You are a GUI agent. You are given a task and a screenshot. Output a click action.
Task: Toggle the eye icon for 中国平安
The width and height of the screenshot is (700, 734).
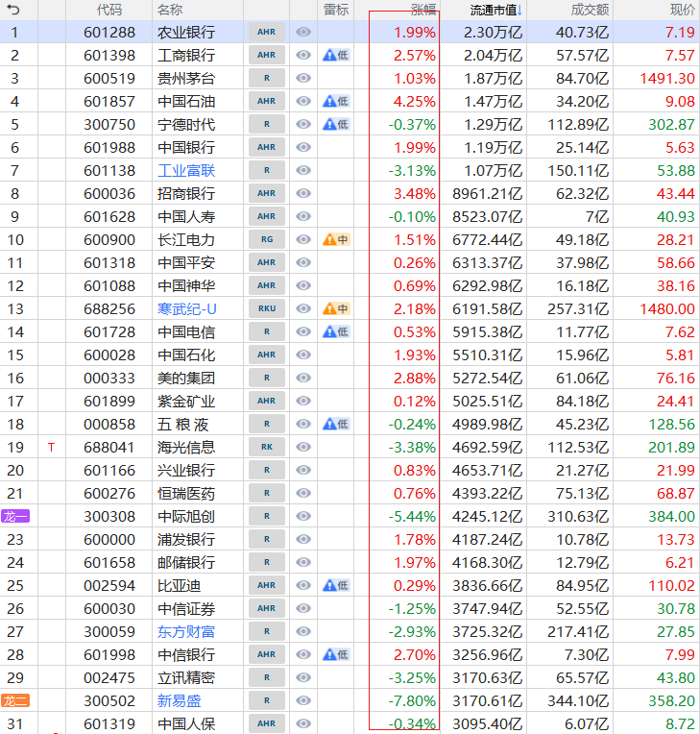(x=303, y=262)
